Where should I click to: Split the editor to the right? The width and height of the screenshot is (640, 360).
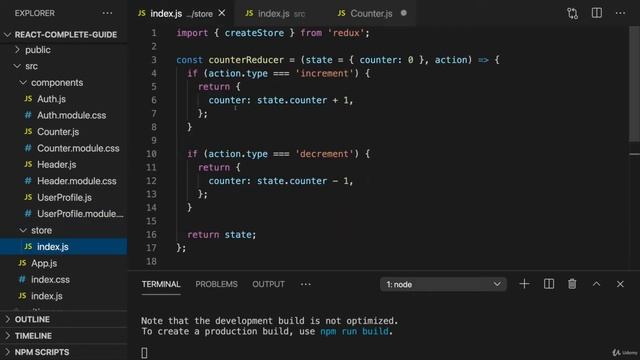[596, 13]
